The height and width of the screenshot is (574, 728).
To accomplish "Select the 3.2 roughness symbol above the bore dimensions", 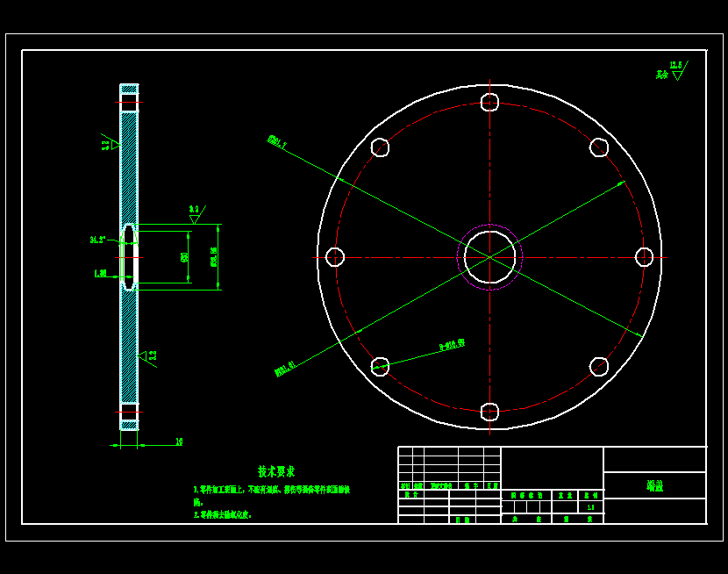I will [196, 214].
